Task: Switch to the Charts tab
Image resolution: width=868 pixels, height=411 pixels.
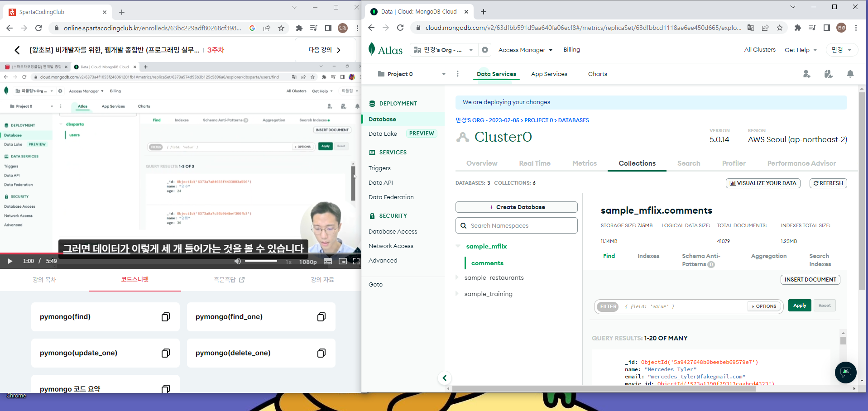Action: [x=598, y=74]
